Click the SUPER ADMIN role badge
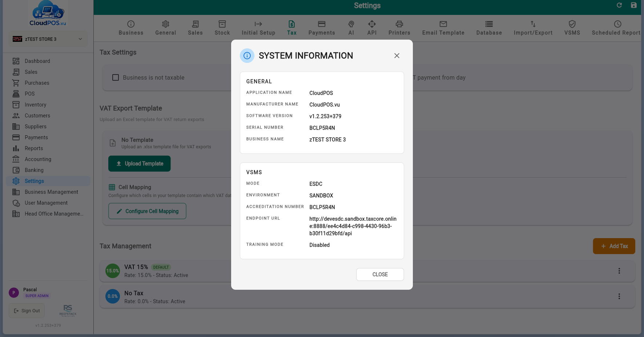644x337 pixels. 37,296
